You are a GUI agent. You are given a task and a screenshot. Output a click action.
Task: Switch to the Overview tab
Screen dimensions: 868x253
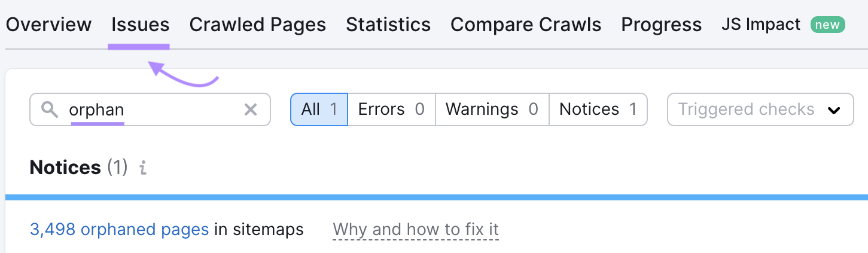click(x=48, y=25)
